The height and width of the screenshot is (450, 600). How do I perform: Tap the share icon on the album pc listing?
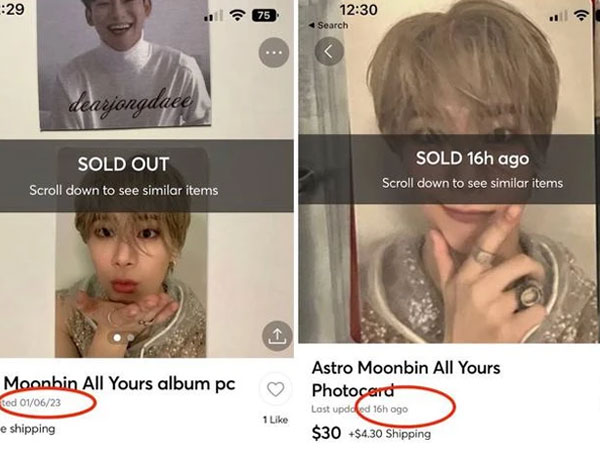pyautogui.click(x=273, y=336)
